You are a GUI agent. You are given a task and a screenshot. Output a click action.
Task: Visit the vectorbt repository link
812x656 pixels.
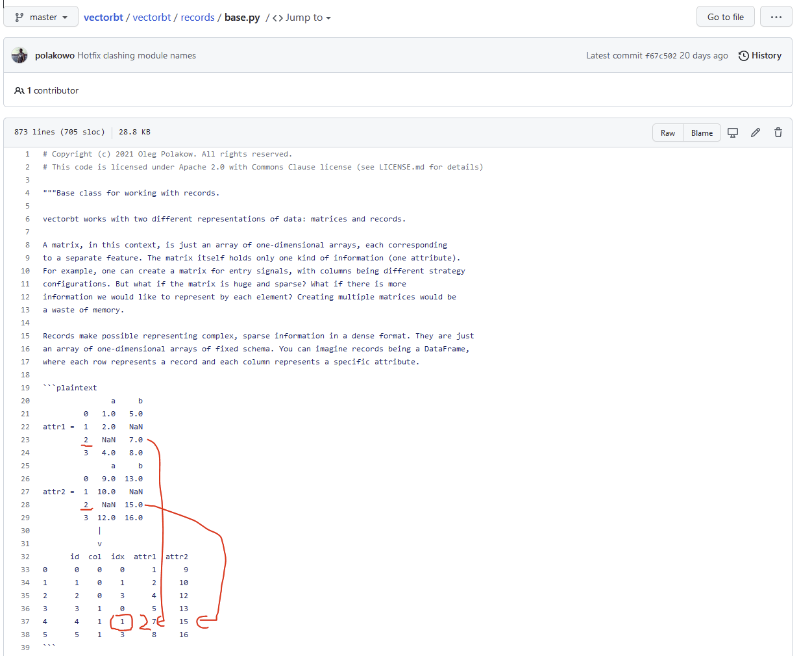tap(104, 18)
